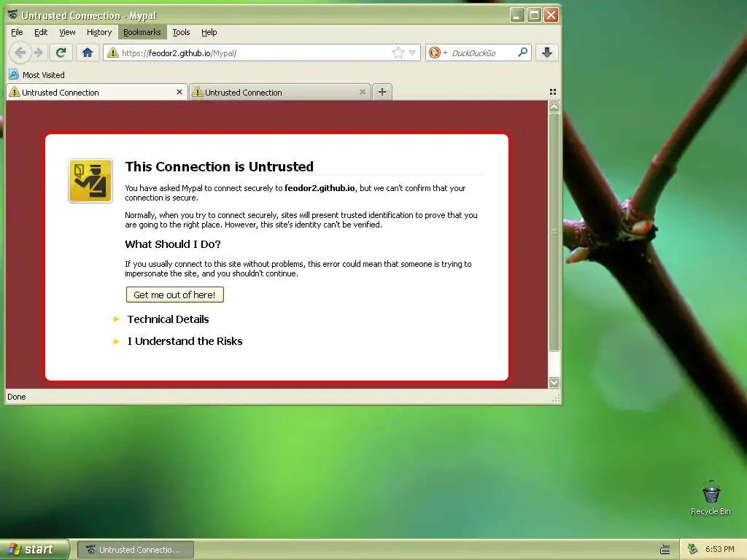Open the File menu
Screen dimensions: 747x560
coord(17,32)
